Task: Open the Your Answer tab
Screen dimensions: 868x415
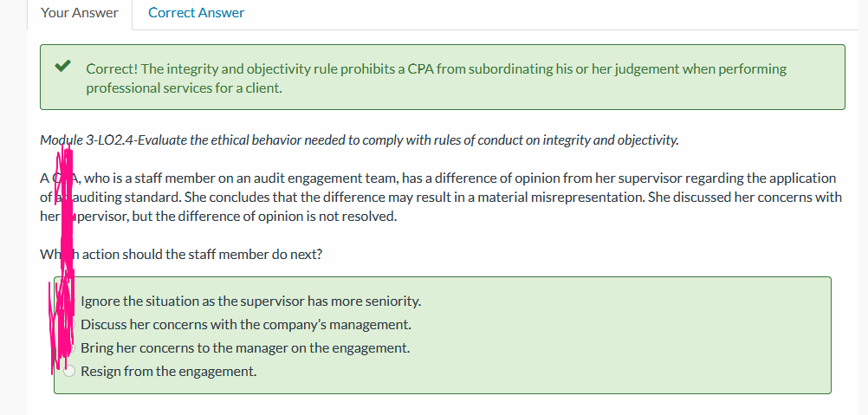Action: [x=80, y=13]
